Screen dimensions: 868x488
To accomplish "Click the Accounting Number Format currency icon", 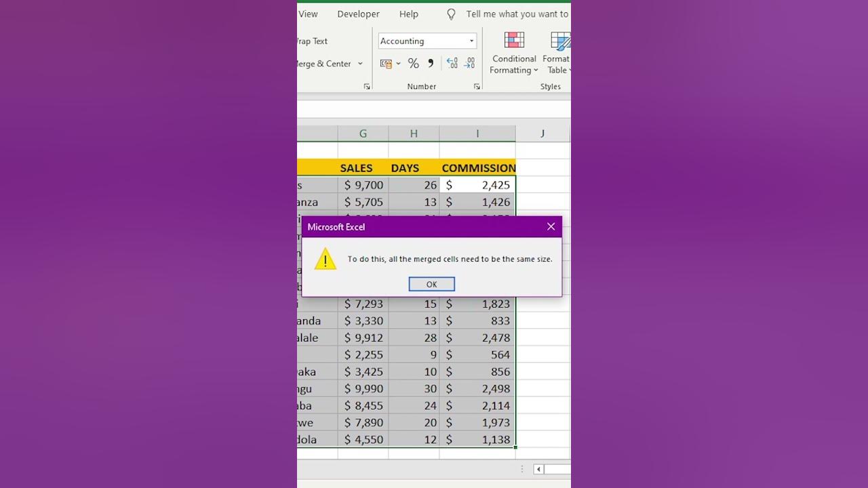I will coord(386,64).
